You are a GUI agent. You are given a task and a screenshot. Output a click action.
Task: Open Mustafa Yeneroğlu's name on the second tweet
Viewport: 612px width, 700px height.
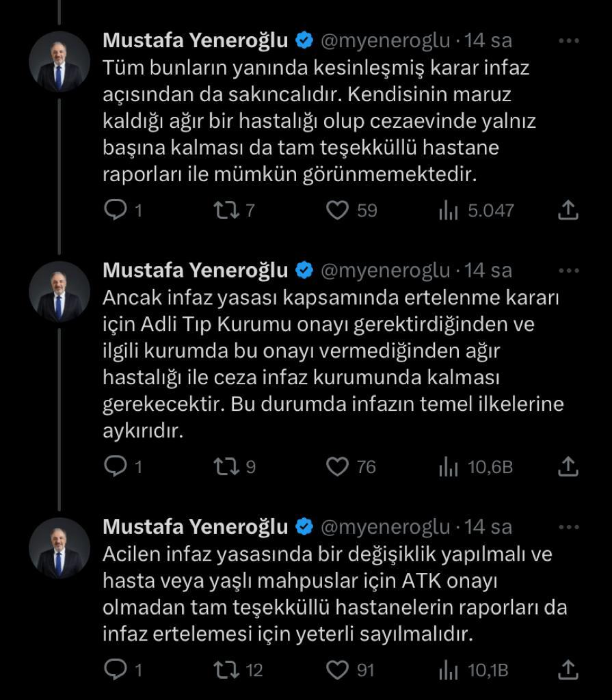[x=196, y=271]
